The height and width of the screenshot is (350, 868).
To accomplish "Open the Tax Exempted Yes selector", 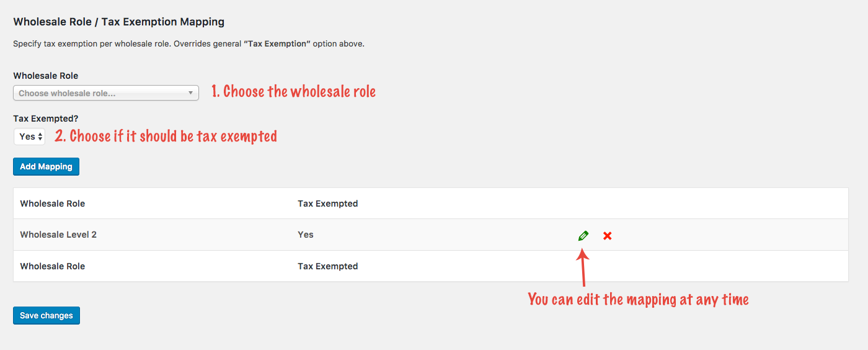I will click(x=29, y=137).
